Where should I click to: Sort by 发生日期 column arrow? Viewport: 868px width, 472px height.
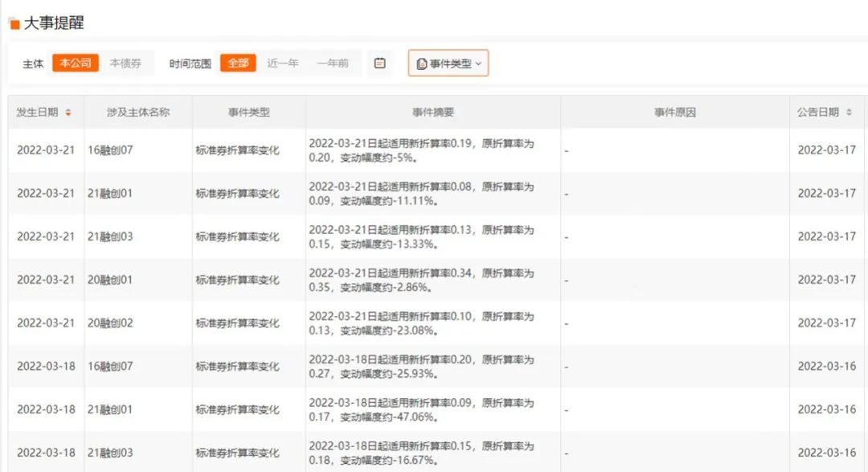[x=68, y=113]
